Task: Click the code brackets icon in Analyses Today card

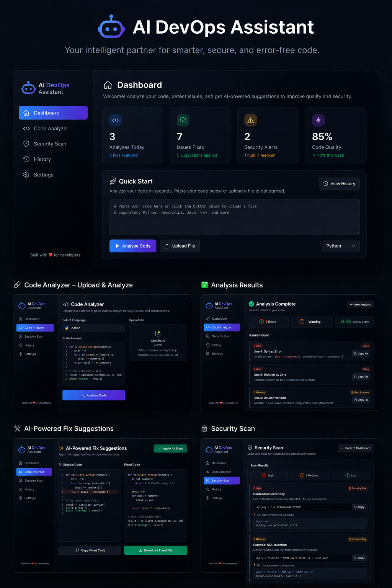Action: tap(116, 120)
